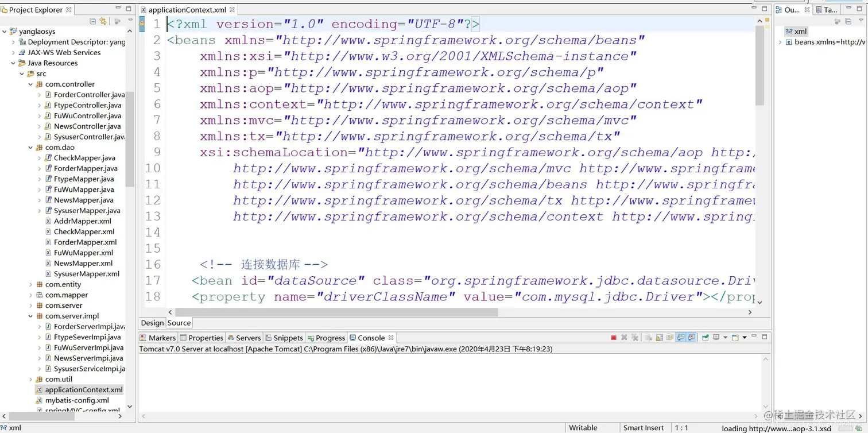Viewport: 868px width, 433px height.
Task: Expand the com.entity package
Action: point(30,285)
